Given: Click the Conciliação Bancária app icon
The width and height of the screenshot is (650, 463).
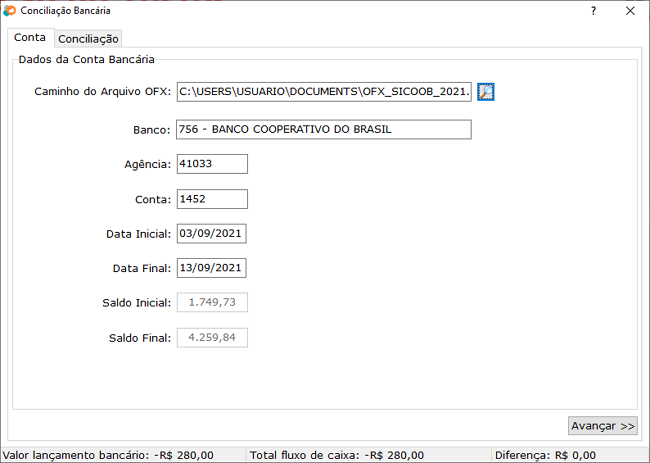Looking at the screenshot, I should 10,11.
